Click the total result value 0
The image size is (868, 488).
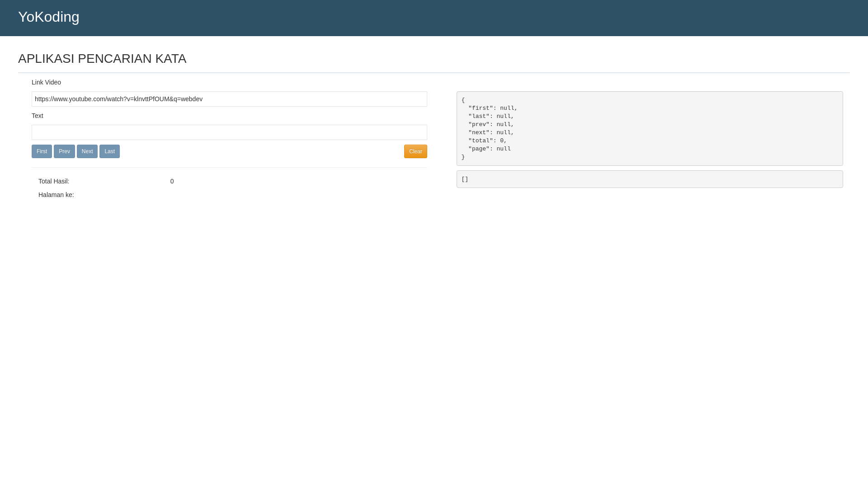tap(172, 181)
